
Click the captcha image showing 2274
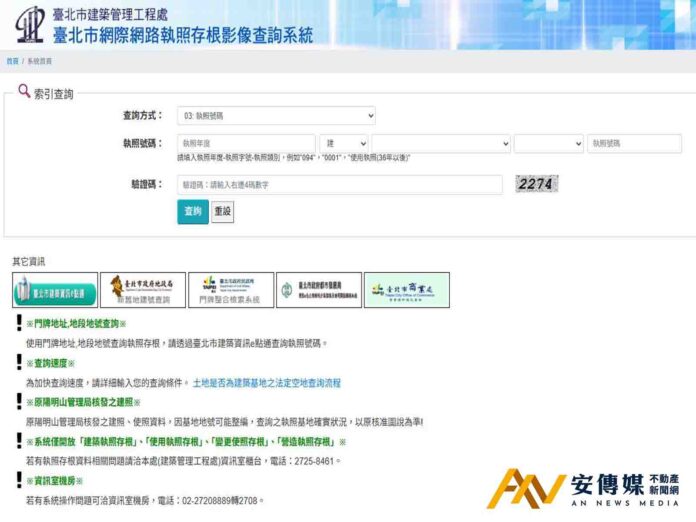click(x=537, y=184)
